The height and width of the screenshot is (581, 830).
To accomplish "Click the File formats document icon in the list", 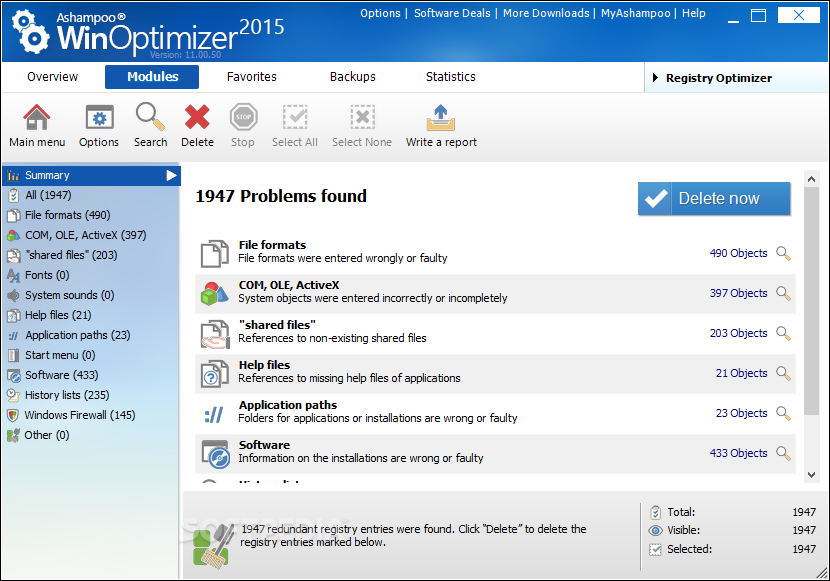I will [x=214, y=253].
